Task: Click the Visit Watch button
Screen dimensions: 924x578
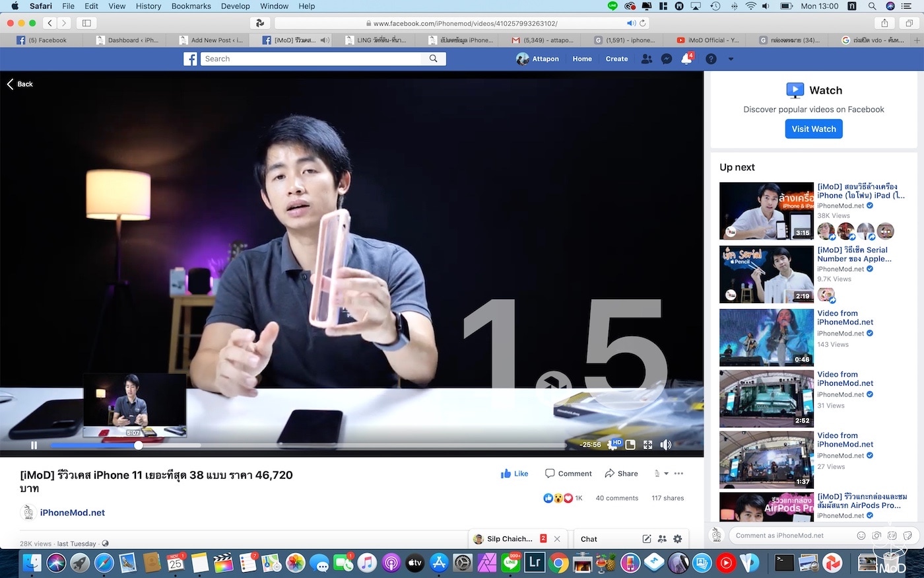Action: (813, 129)
